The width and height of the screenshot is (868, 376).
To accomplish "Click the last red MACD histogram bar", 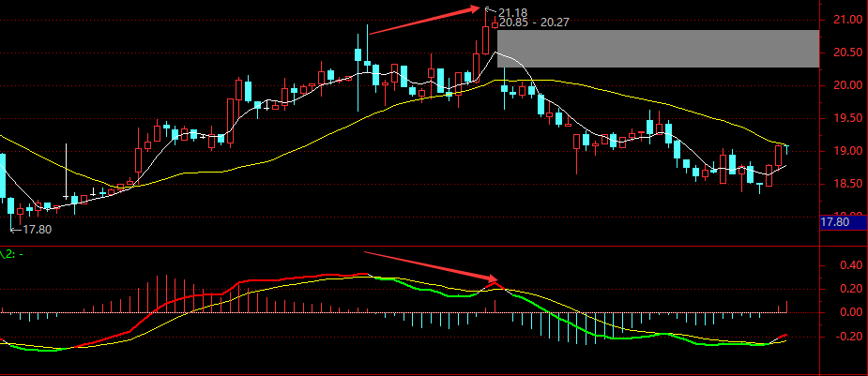I will 786,307.
